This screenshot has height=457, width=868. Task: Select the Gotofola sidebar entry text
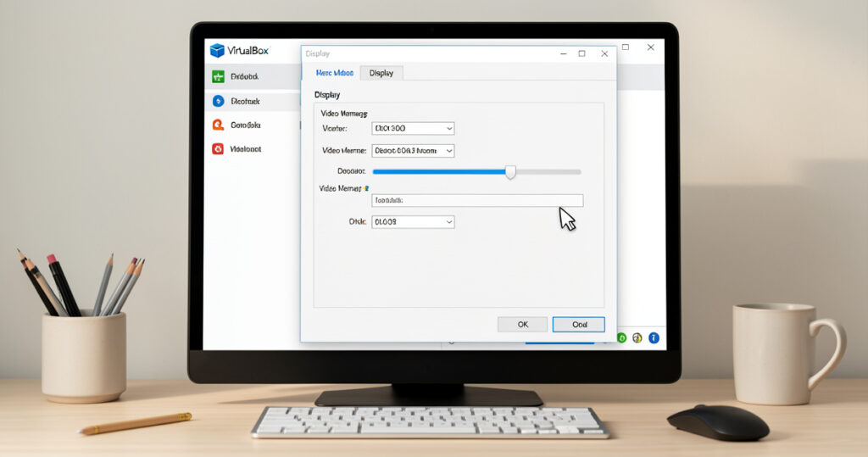245,125
